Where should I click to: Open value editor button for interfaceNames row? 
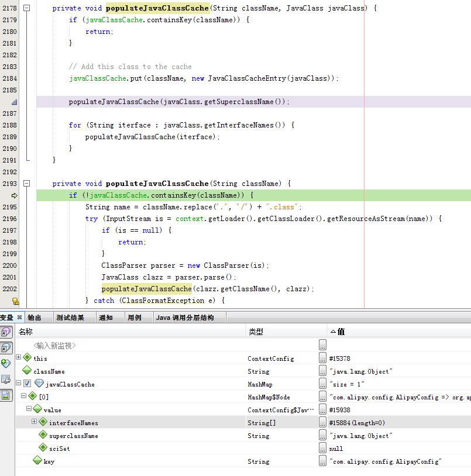click(x=322, y=422)
